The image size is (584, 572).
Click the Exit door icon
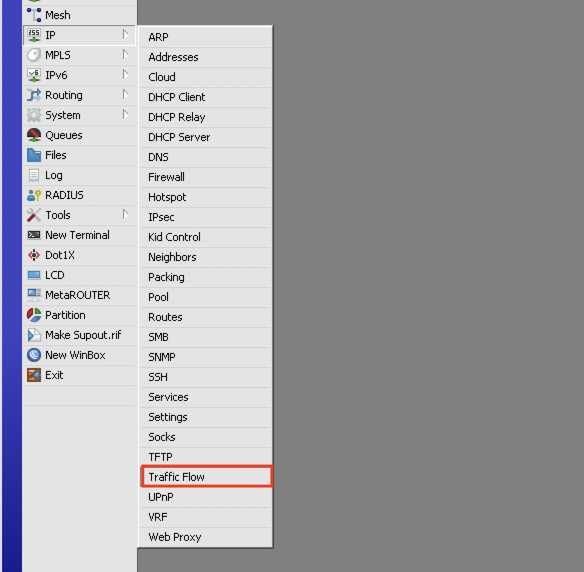[x=34, y=375]
